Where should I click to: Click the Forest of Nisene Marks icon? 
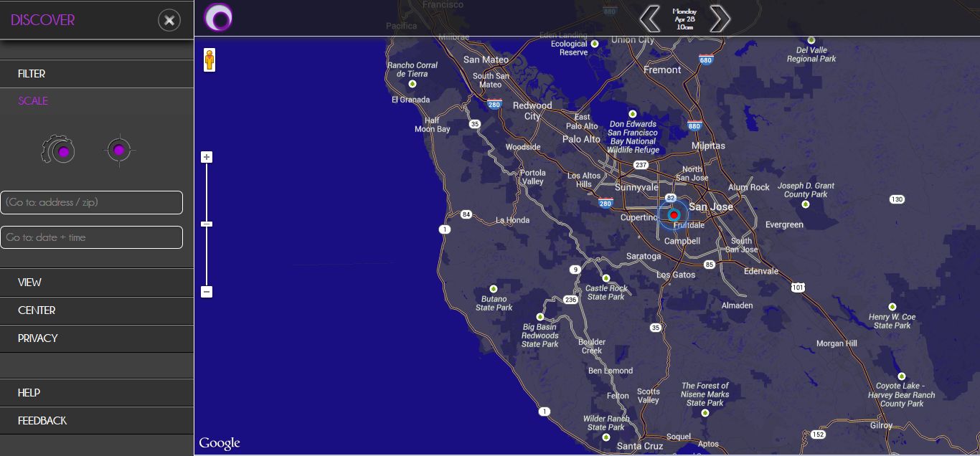[705, 414]
